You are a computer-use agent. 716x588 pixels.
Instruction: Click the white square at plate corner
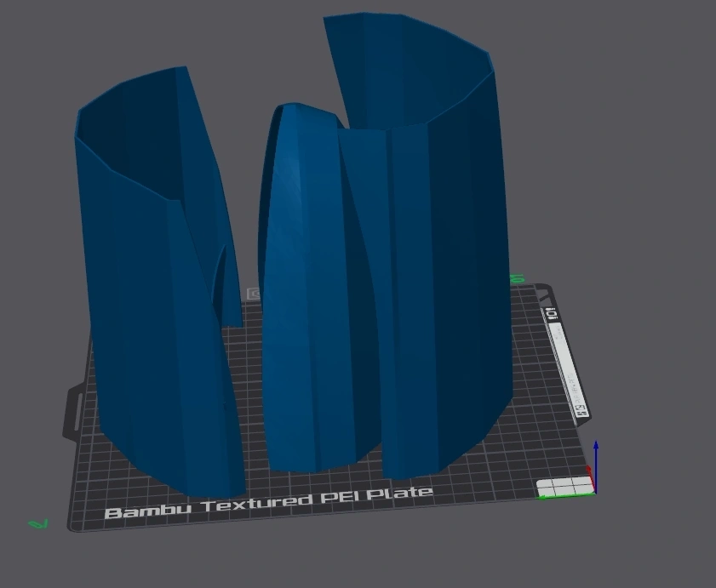tap(564, 487)
